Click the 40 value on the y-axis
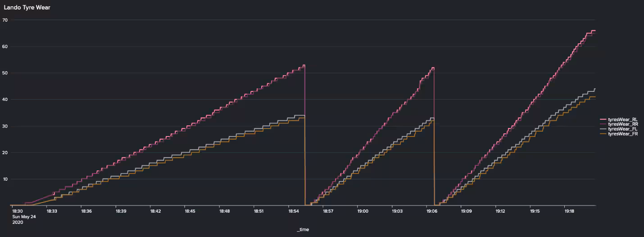The width and height of the screenshot is (644, 237). pos(5,100)
